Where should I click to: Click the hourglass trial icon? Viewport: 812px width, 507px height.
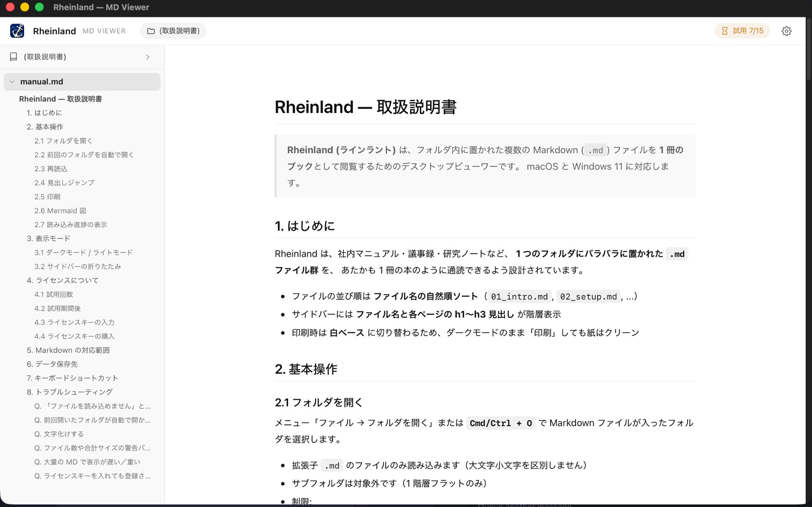coord(724,31)
